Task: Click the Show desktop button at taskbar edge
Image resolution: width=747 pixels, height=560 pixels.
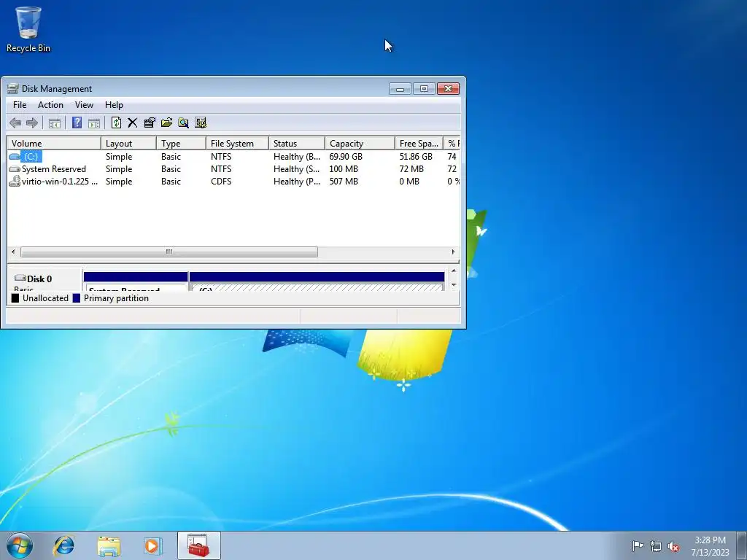Action: 742,545
